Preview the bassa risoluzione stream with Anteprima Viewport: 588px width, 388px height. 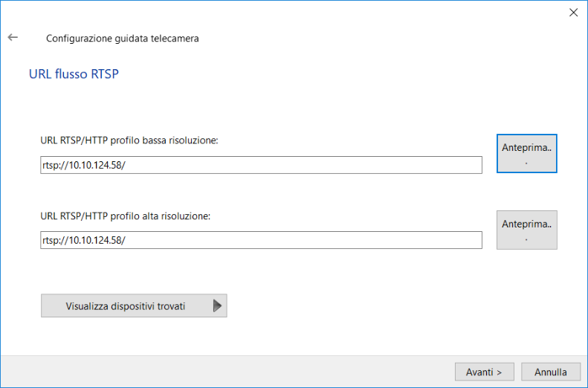(526, 153)
